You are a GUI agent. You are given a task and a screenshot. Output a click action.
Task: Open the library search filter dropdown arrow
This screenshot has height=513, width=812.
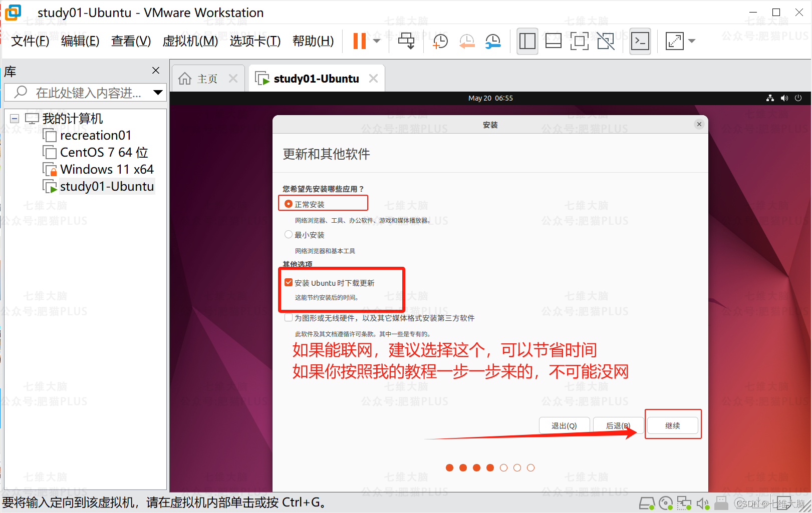(x=158, y=93)
